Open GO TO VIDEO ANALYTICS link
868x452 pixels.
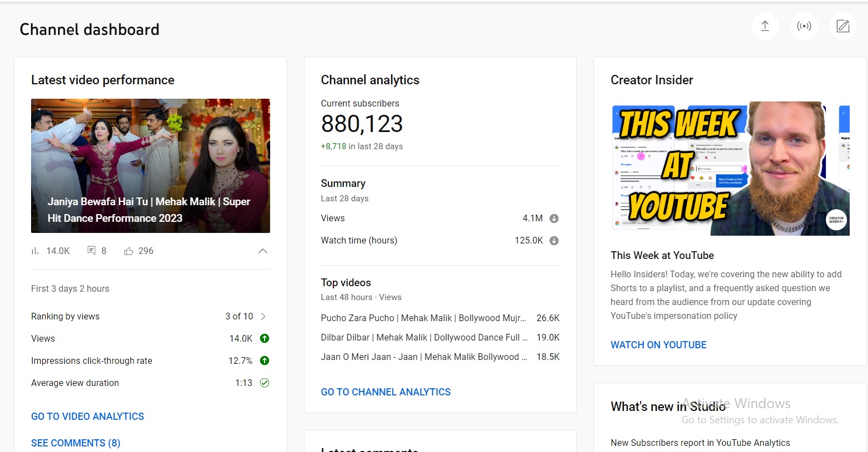[88, 417]
